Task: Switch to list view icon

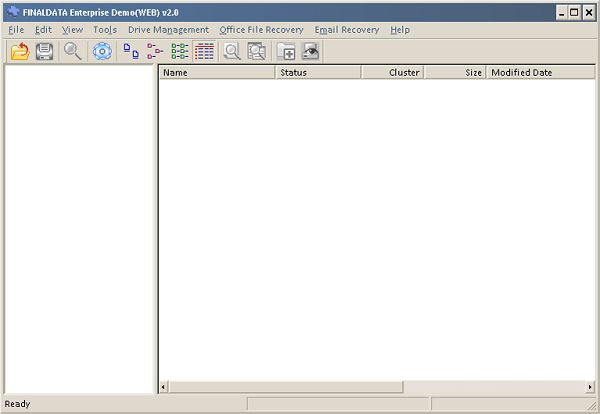Action: point(179,51)
